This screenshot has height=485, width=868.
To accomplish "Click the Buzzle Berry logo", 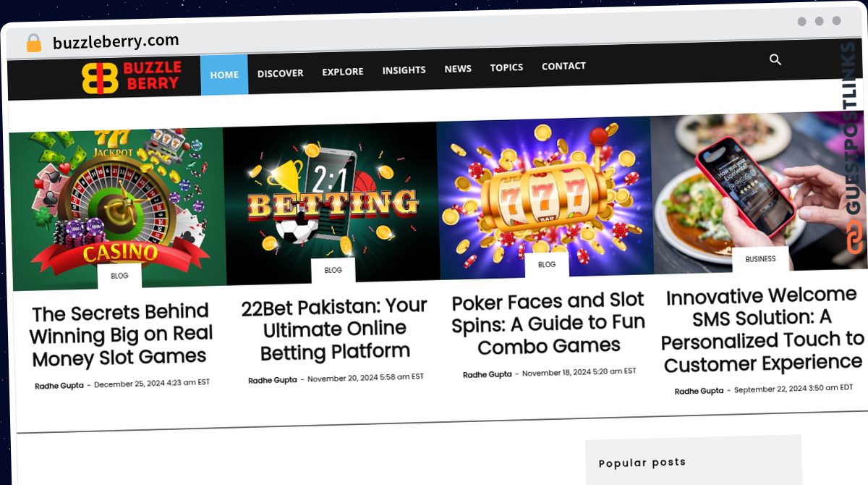I will (x=132, y=77).
